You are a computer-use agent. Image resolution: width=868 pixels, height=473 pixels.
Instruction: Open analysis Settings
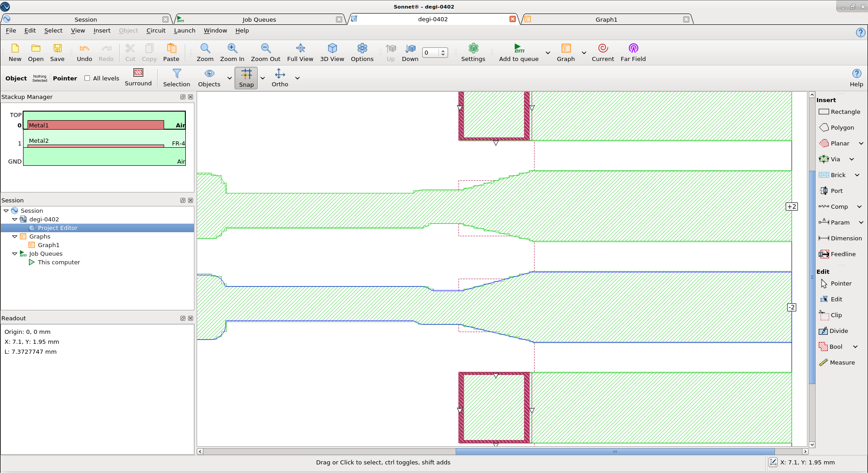[x=473, y=52]
